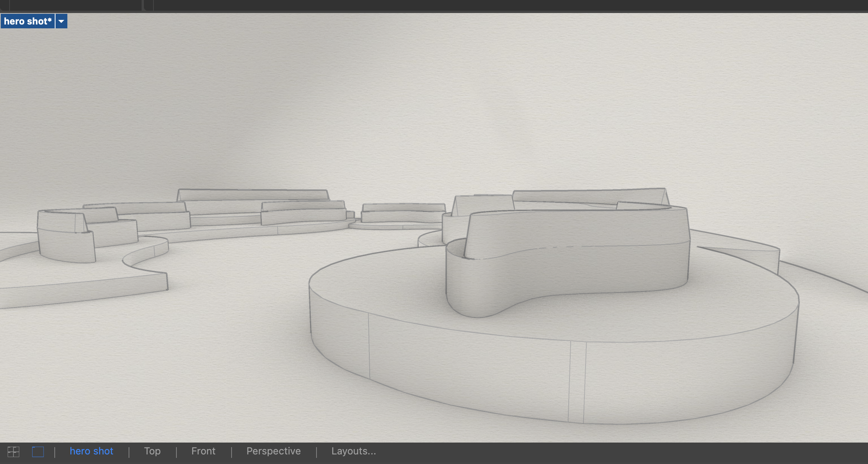Image resolution: width=868 pixels, height=464 pixels.
Task: Switch to the Front viewport tab
Action: 203,451
